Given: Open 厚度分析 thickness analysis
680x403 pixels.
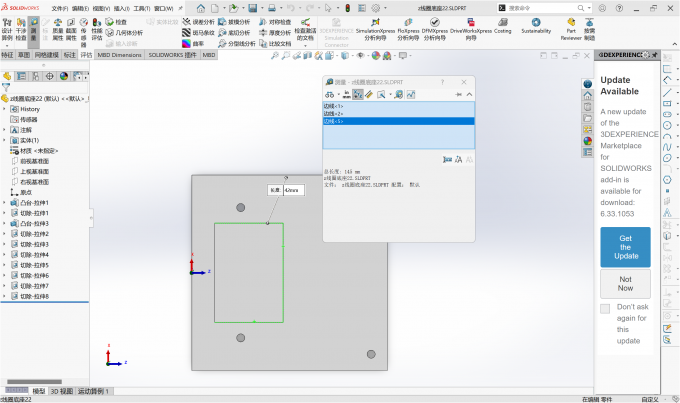Looking at the screenshot, I should 275,33.
